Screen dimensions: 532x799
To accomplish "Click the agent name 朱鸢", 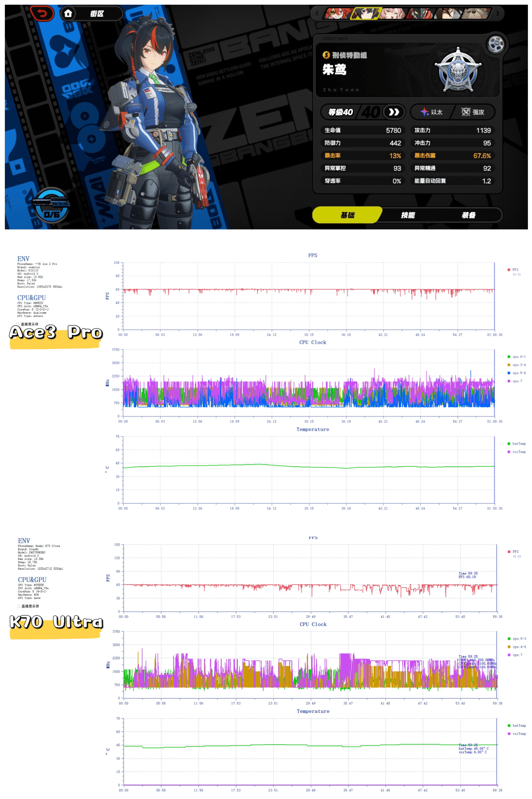I will pos(334,70).
